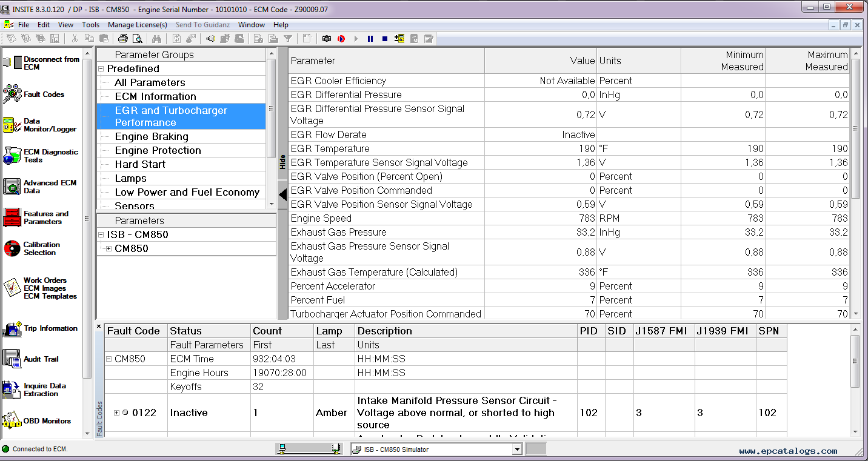Expand the CM850 node under Parameters
Viewport: 868px width, 461px height.
point(110,248)
